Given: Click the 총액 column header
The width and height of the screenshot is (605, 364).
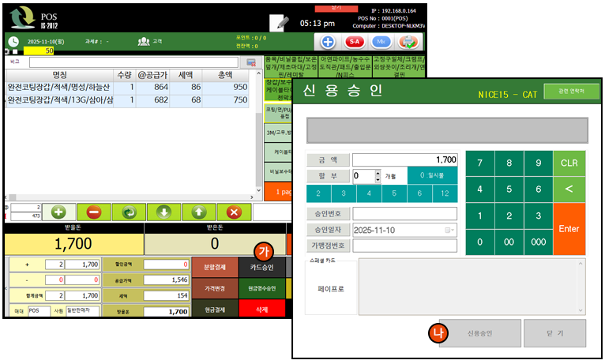Looking at the screenshot, I should [x=225, y=75].
